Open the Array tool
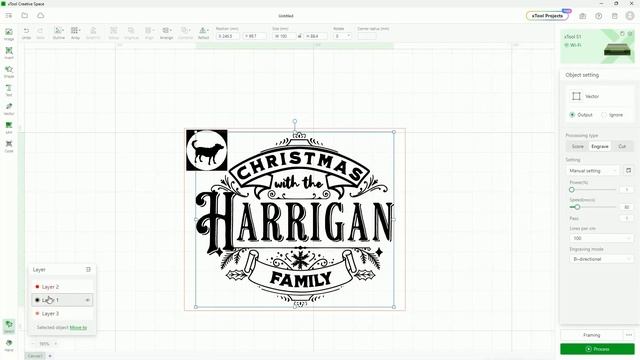Screen dimensions: 640x360 tap(76, 33)
